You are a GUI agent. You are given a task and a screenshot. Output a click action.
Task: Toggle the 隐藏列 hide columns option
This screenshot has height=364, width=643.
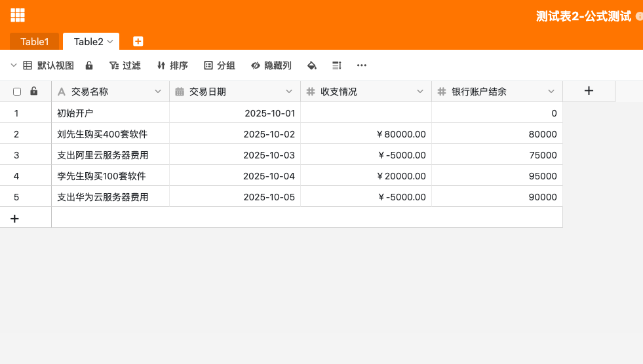[271, 65]
